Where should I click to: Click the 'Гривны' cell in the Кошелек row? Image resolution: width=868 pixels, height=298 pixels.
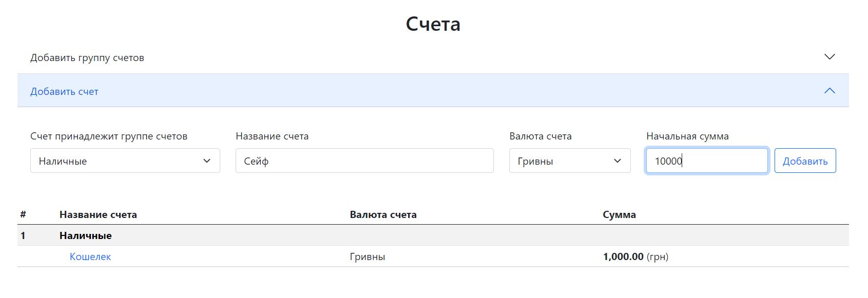click(x=368, y=256)
